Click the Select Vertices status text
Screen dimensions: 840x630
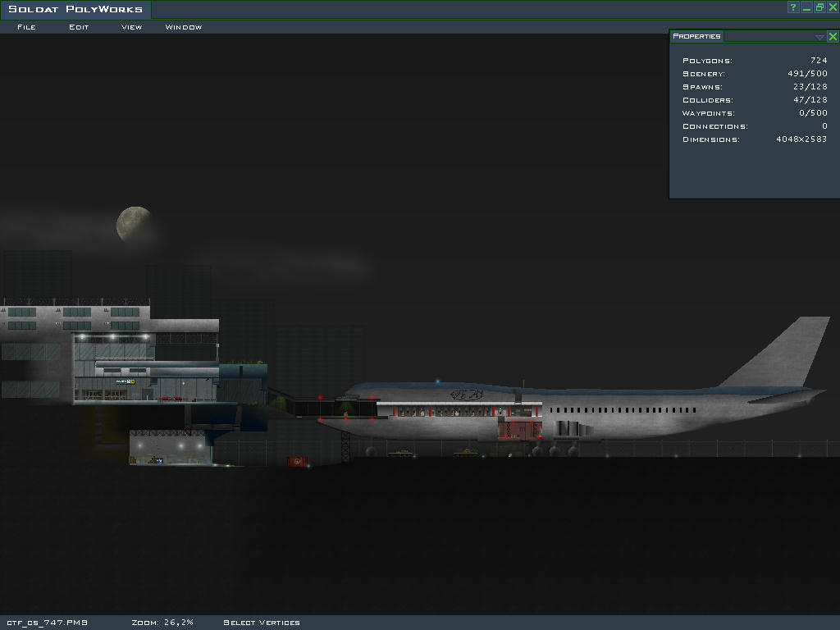262,623
